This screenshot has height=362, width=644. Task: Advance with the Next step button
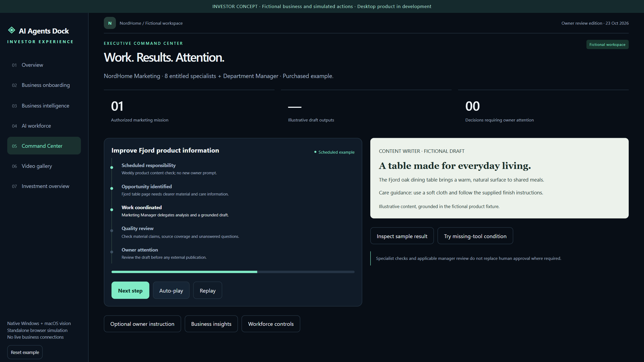[130, 290]
